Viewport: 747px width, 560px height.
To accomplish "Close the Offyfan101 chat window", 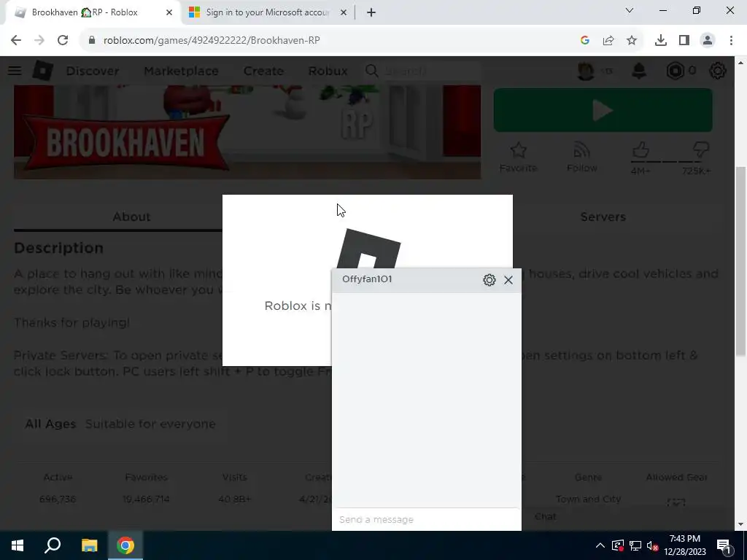I will [508, 280].
